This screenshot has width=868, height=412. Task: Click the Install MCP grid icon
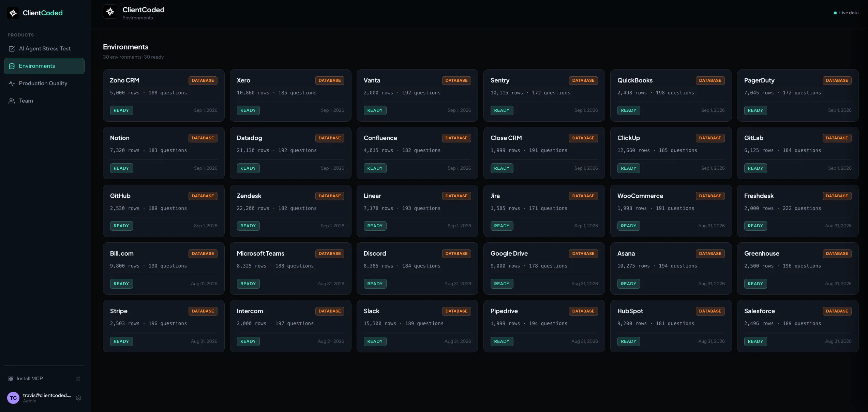coord(11,379)
